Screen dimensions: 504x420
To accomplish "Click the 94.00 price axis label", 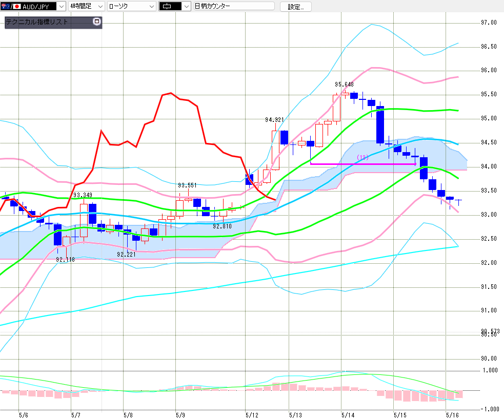I will pyautogui.click(x=489, y=166).
